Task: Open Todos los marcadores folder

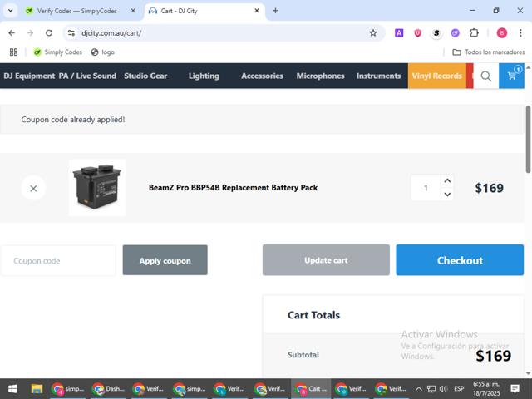Action: [x=489, y=52]
